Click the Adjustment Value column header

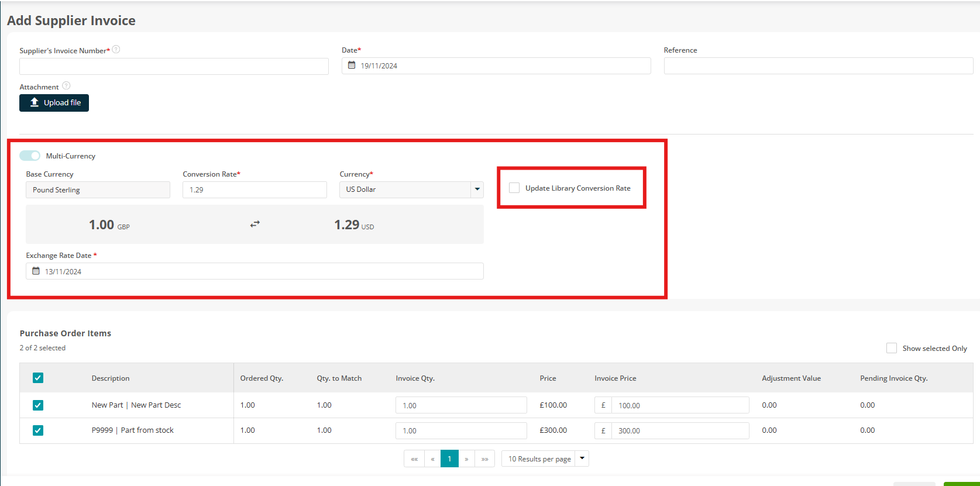pos(791,378)
